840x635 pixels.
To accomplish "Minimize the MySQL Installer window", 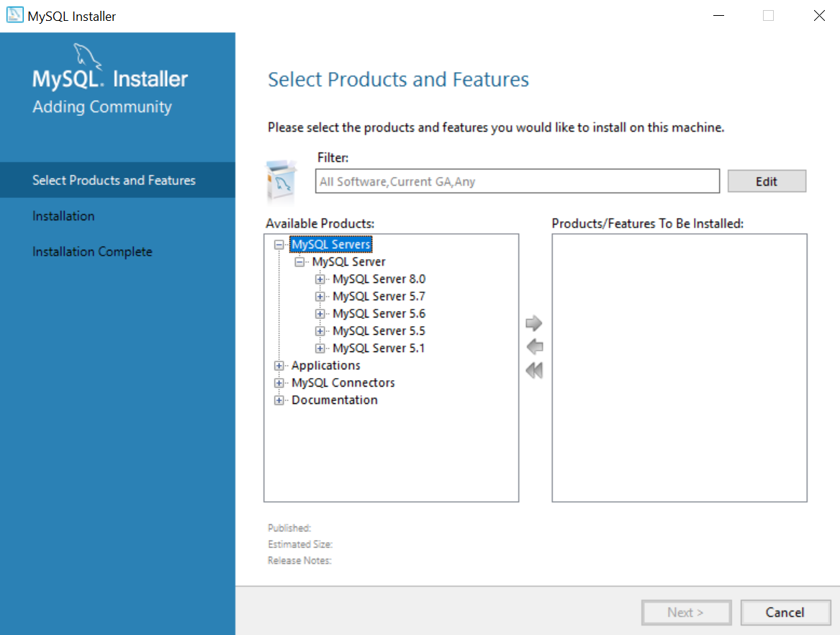I will (719, 16).
